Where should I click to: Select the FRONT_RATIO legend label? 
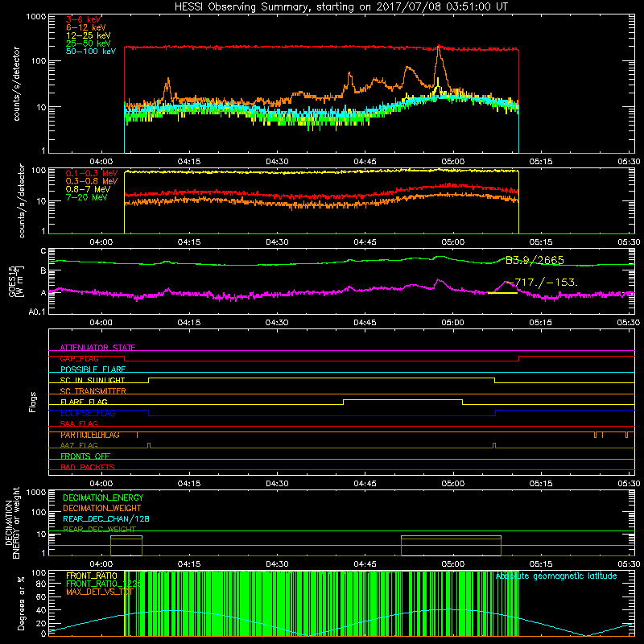pyautogui.click(x=92, y=576)
